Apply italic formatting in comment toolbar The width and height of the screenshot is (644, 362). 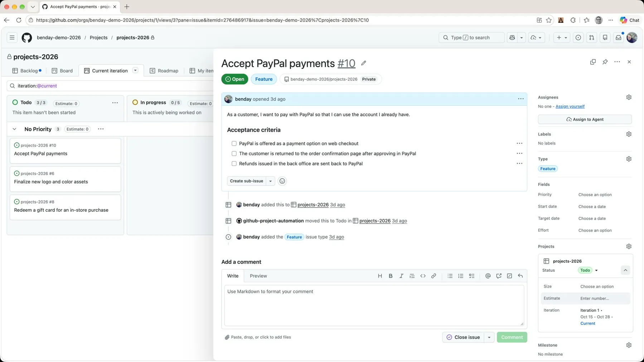pyautogui.click(x=401, y=276)
